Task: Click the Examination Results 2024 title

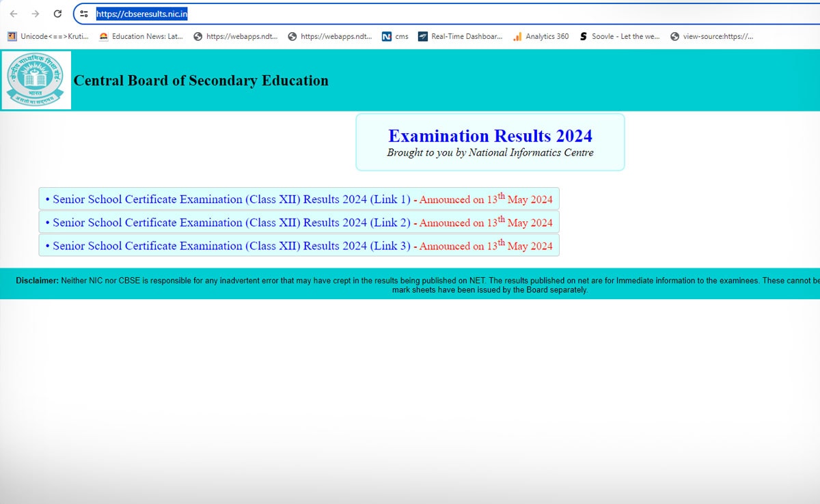Action: (490, 135)
